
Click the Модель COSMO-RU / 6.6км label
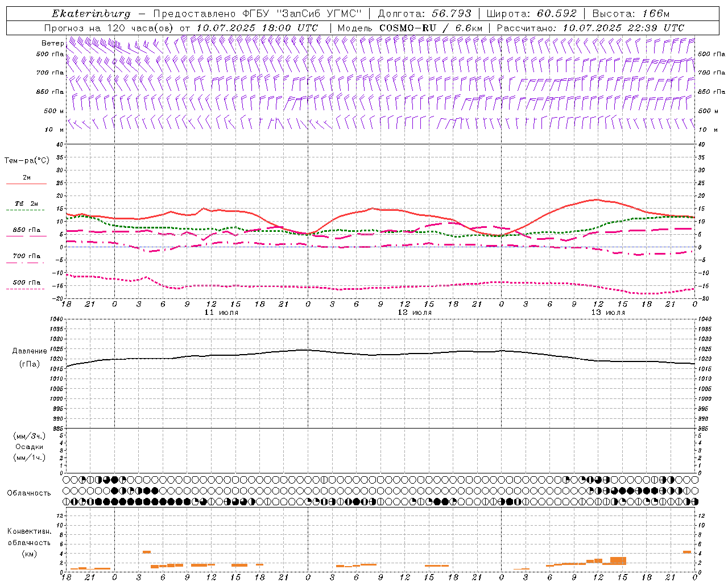click(410, 28)
